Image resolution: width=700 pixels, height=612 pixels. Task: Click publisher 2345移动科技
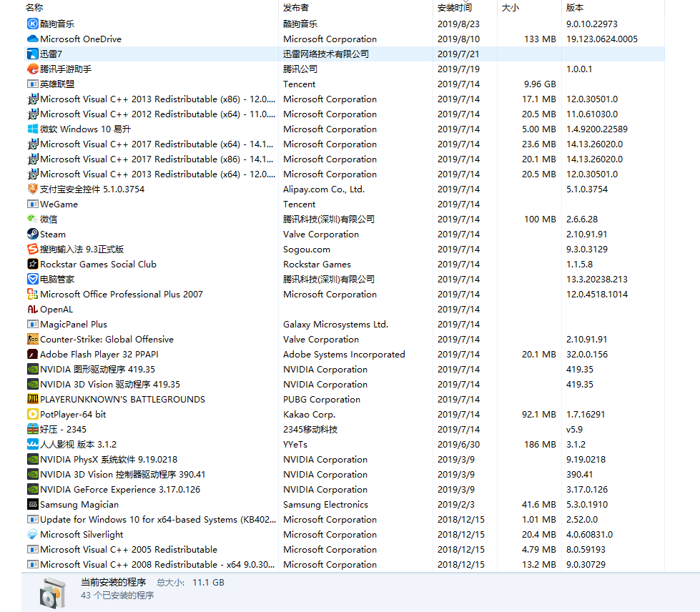tap(310, 430)
